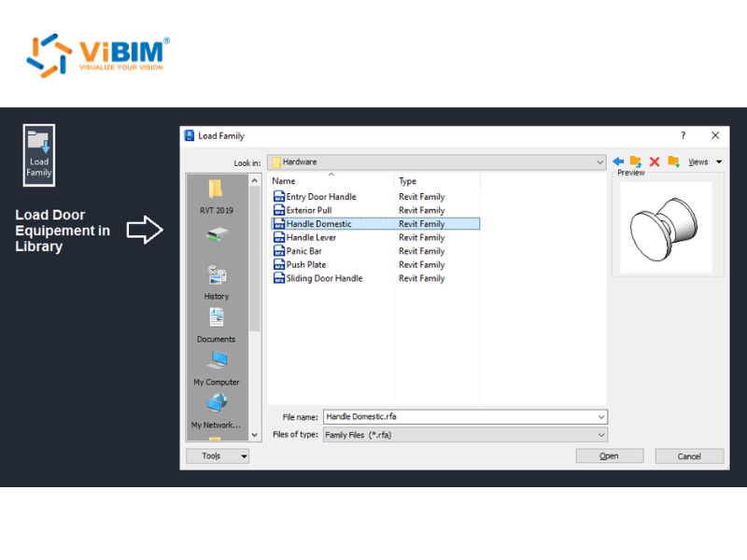Click places panel scroll up arrow

tap(254, 180)
